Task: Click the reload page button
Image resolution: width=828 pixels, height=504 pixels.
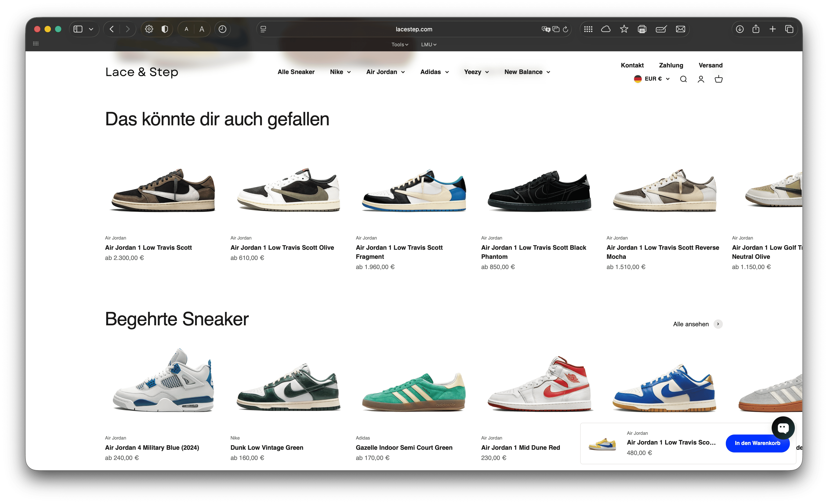Action: tap(565, 29)
